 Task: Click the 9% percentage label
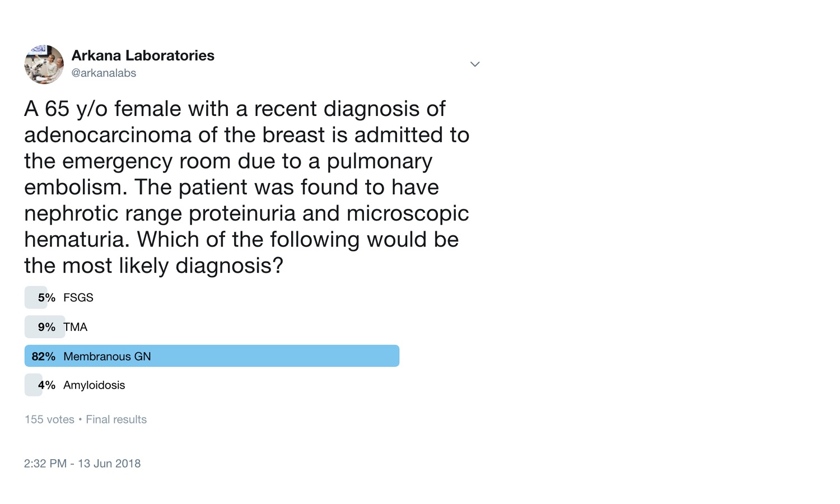pos(46,327)
